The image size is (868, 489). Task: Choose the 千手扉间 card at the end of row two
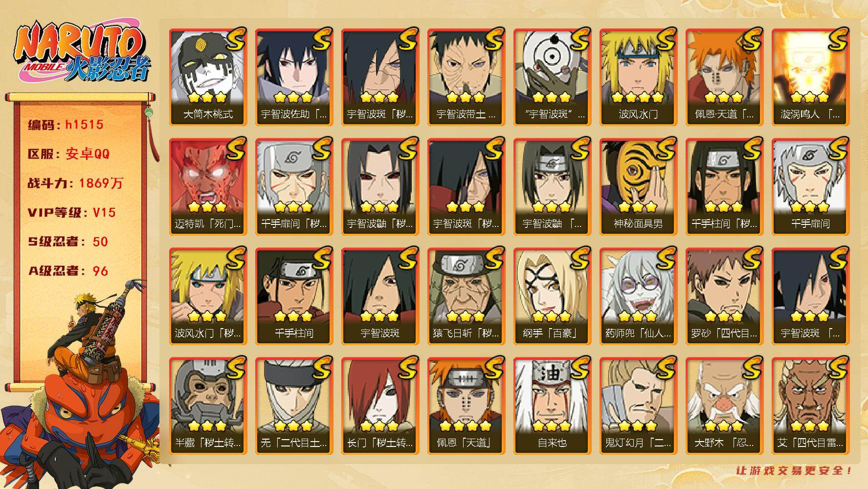[x=810, y=186]
